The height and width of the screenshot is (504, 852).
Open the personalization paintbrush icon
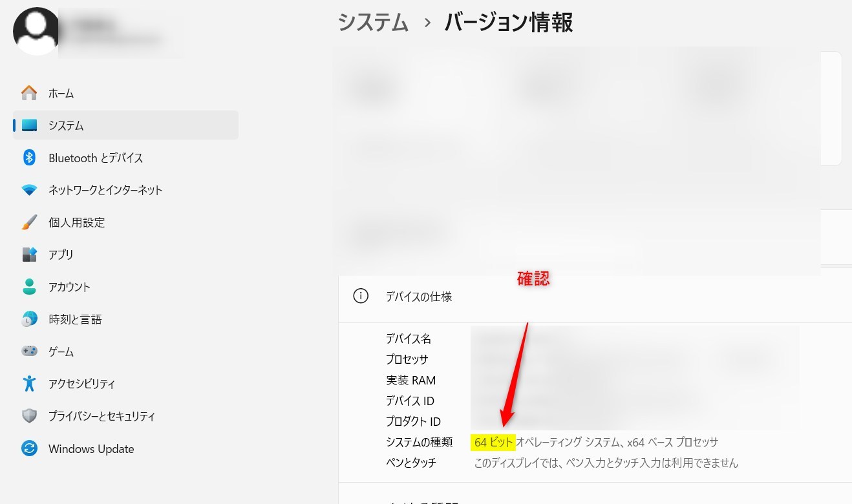tap(29, 222)
